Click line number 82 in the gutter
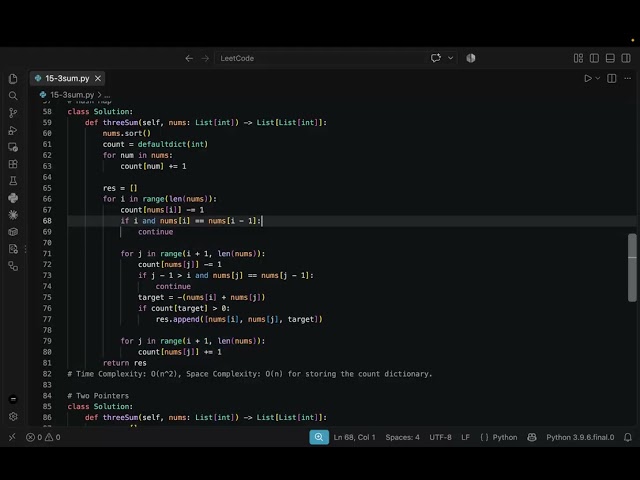640x480 pixels. pos(47,374)
